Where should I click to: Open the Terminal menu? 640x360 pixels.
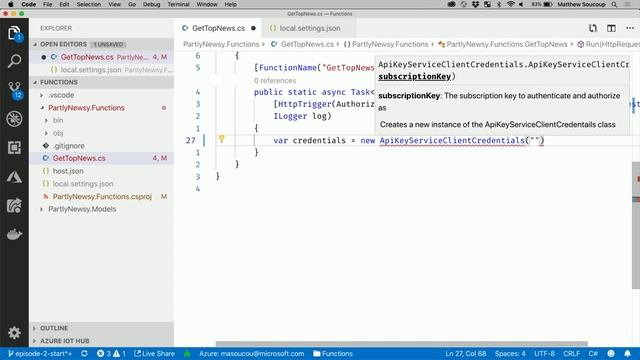point(178,4)
